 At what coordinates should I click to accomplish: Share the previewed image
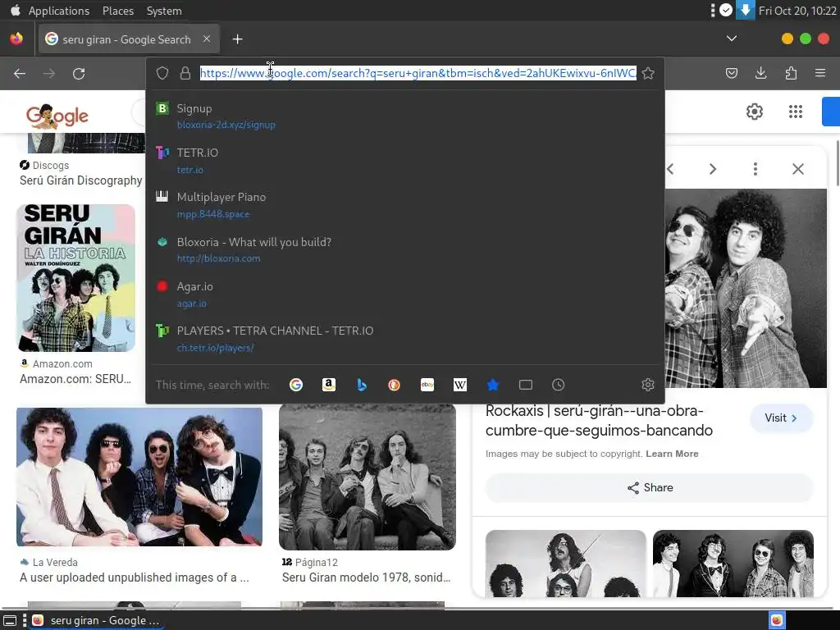[x=650, y=488]
